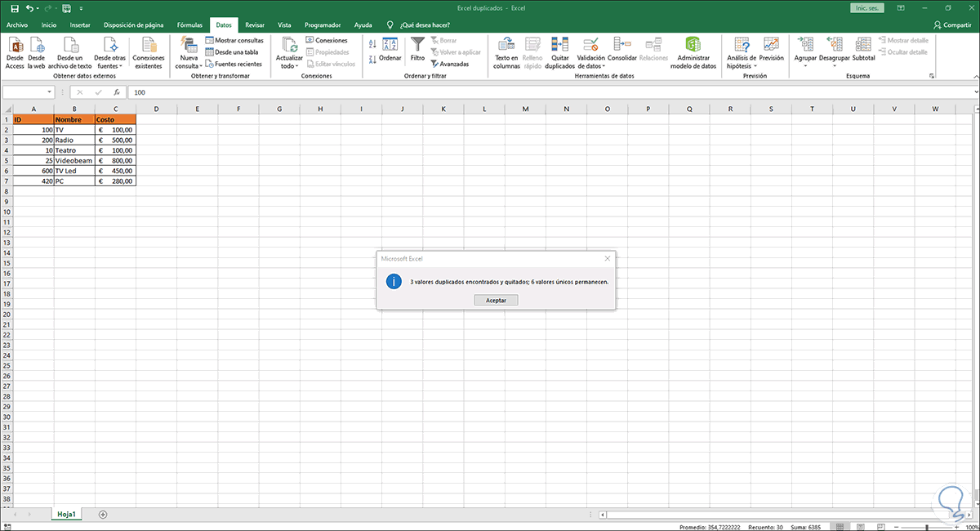Open Avanzadas filter options
The width and height of the screenshot is (980, 531).
[x=450, y=64]
